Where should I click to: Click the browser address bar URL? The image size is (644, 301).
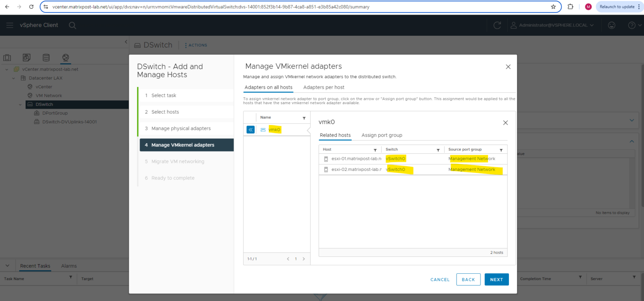[210, 7]
